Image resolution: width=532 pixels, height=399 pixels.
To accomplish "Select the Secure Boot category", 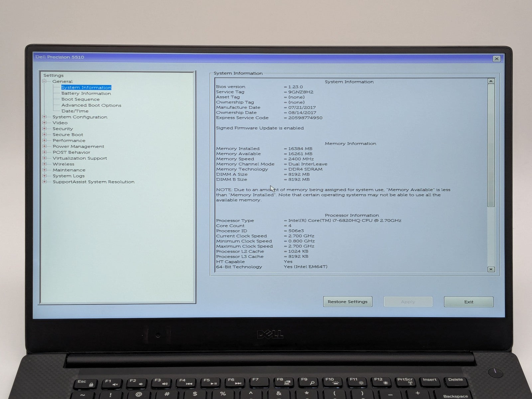I will [x=68, y=135].
